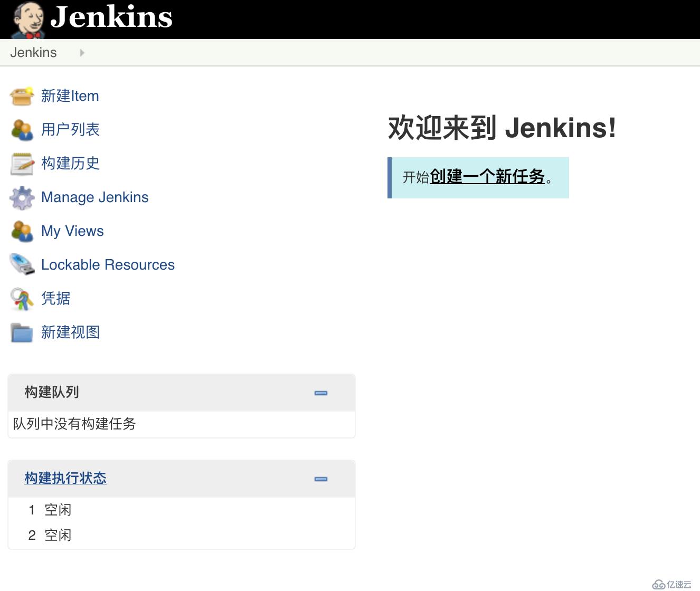700x591 pixels.
Task: Click the My Views people icon
Action: click(x=22, y=231)
